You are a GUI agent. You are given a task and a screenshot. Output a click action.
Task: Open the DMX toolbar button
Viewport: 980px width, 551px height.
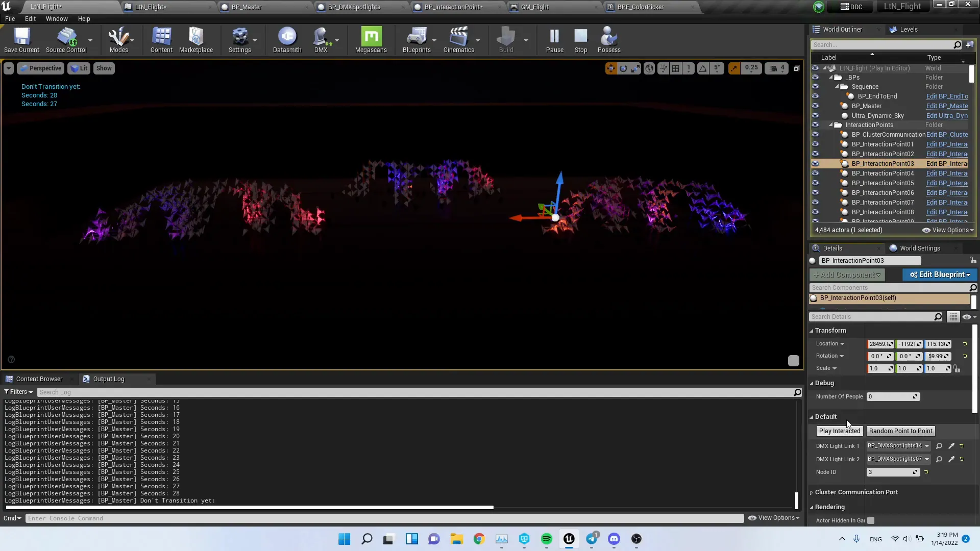tap(321, 40)
